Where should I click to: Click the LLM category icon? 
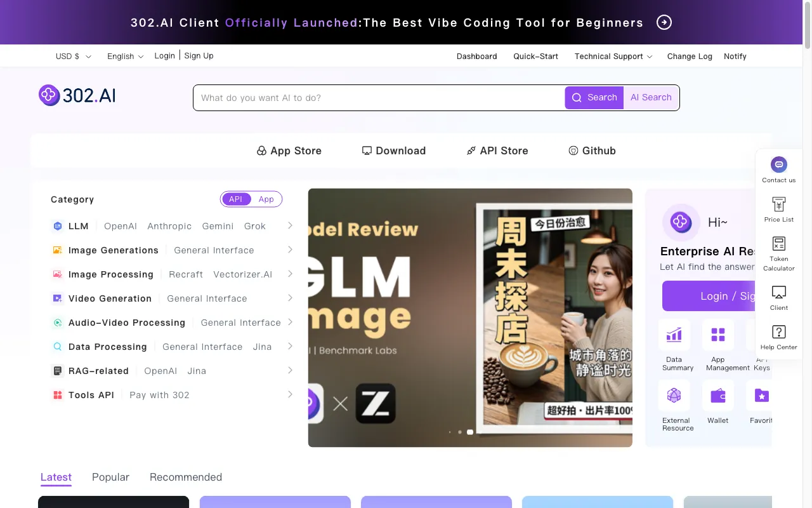(x=58, y=226)
